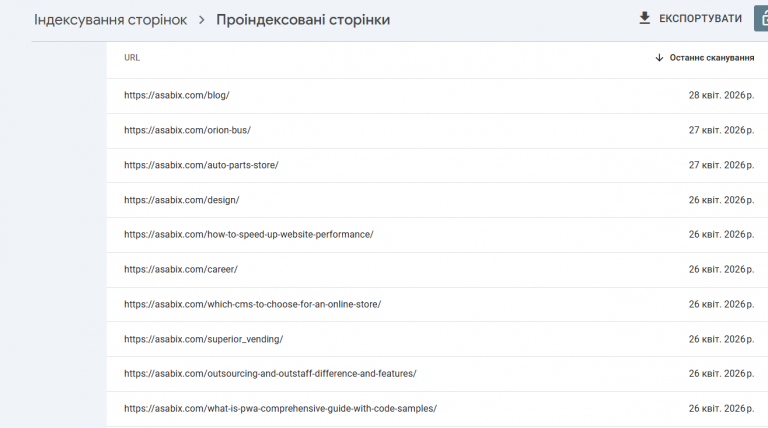This screenshot has width=768, height=428.
Task: Click the Проіндексовані сторінки breadcrumb title
Action: click(x=303, y=20)
